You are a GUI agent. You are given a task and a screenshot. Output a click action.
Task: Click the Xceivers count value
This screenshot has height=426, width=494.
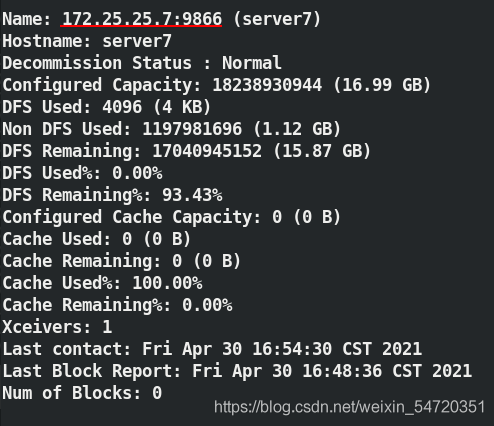pos(107,327)
